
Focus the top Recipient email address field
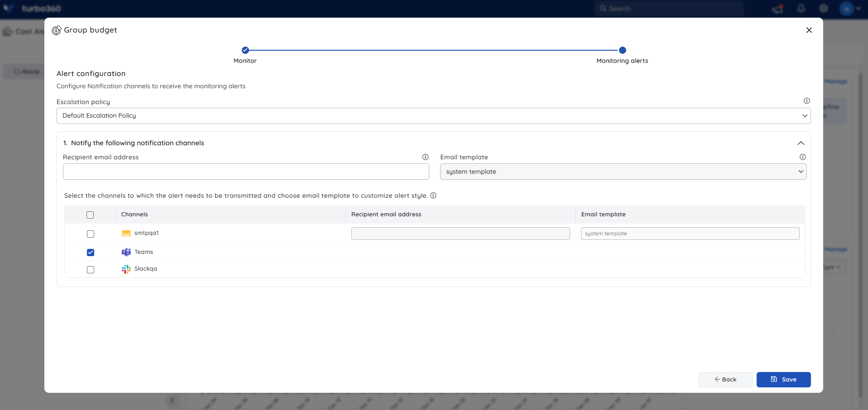point(246,172)
